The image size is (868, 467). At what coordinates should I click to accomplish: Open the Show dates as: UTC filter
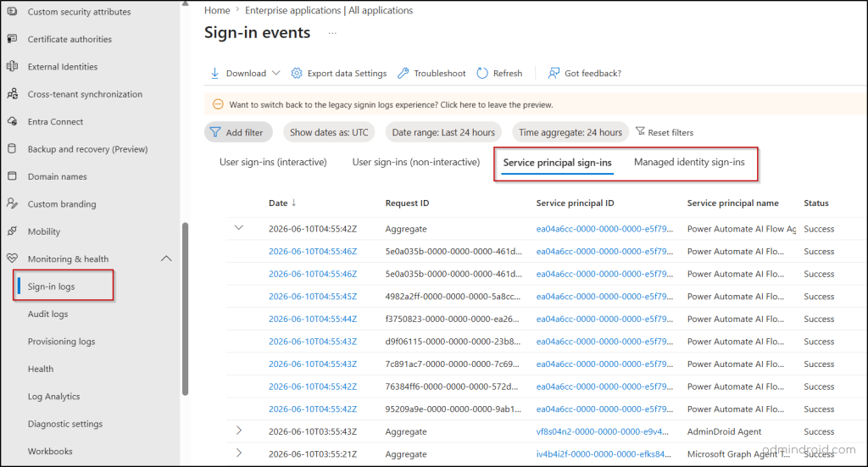(x=329, y=132)
